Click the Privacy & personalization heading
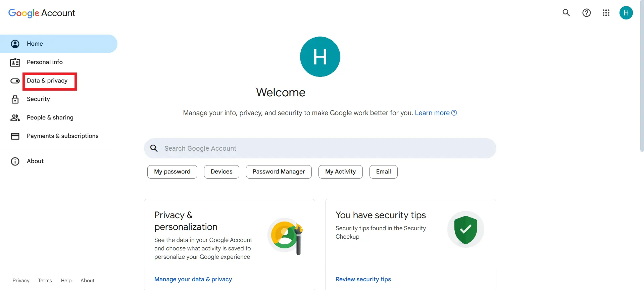 click(186, 221)
